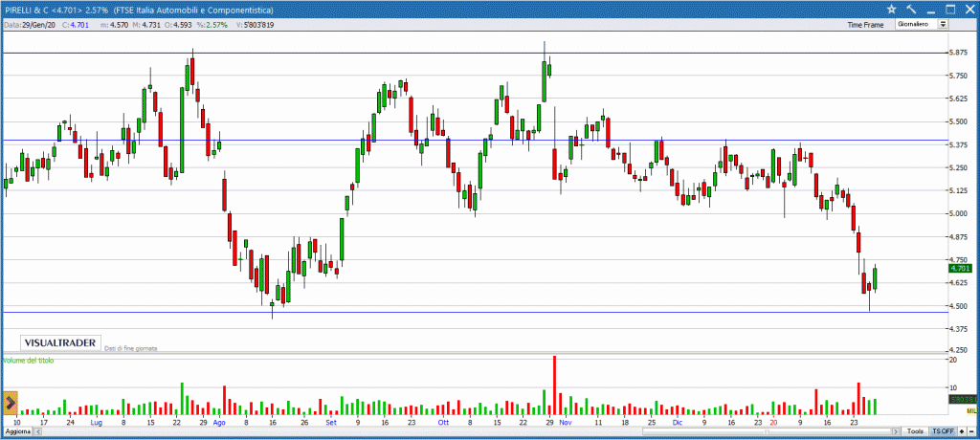Zoom in with the plus button
Viewport: 980px width, 440px height.
pyautogui.click(x=962, y=431)
